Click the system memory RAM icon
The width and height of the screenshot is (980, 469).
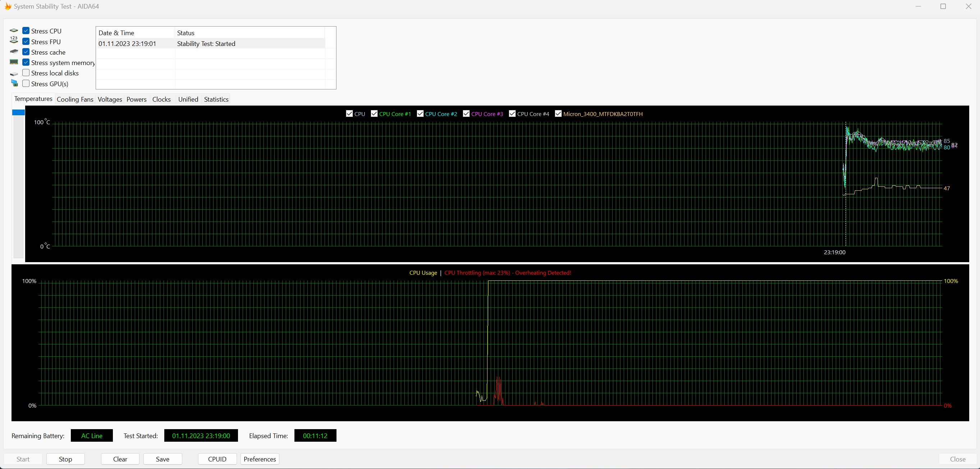click(x=14, y=62)
